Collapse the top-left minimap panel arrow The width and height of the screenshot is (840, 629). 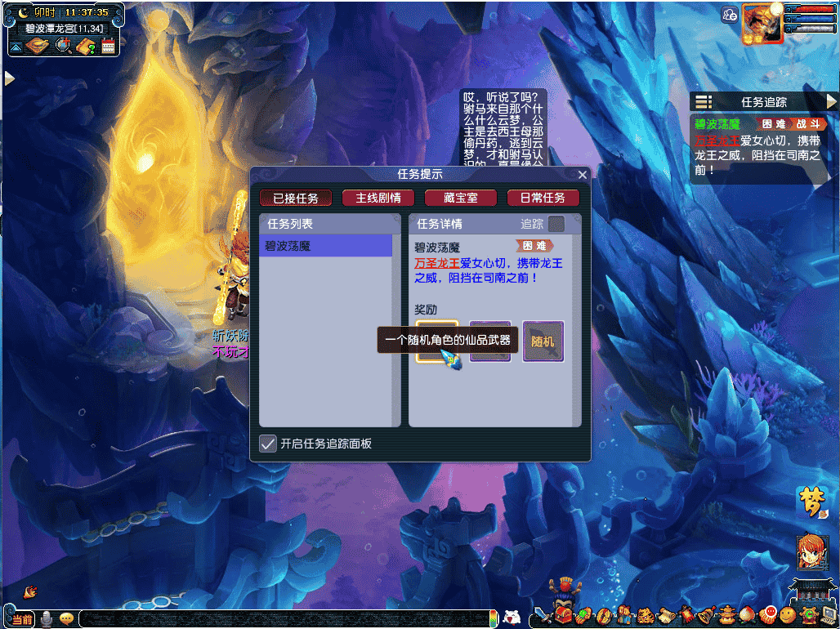[x=16, y=47]
